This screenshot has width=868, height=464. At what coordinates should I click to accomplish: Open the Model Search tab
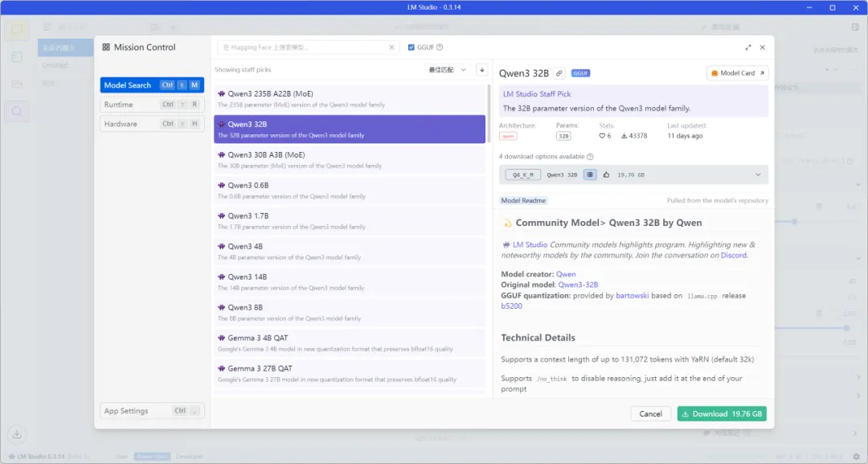click(152, 85)
